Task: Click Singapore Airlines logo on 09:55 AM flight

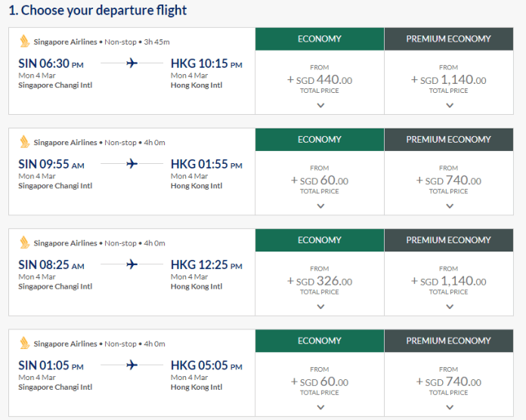Action: coord(25,142)
